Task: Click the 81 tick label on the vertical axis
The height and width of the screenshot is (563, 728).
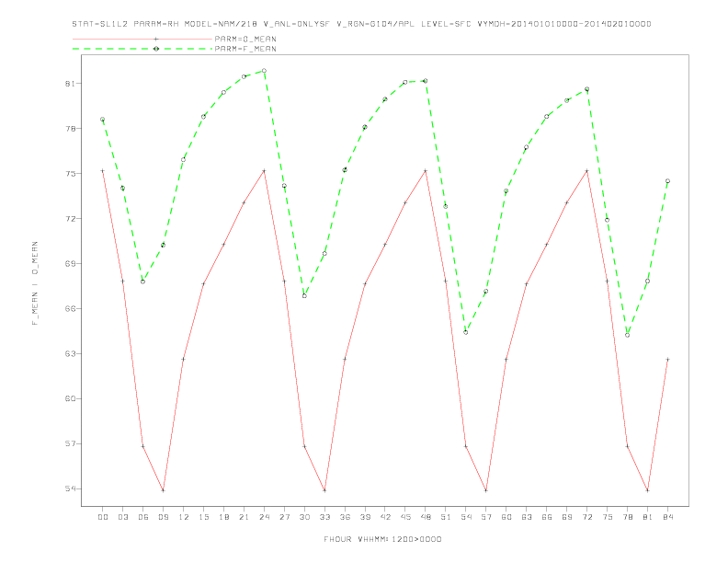Action: tap(70, 84)
